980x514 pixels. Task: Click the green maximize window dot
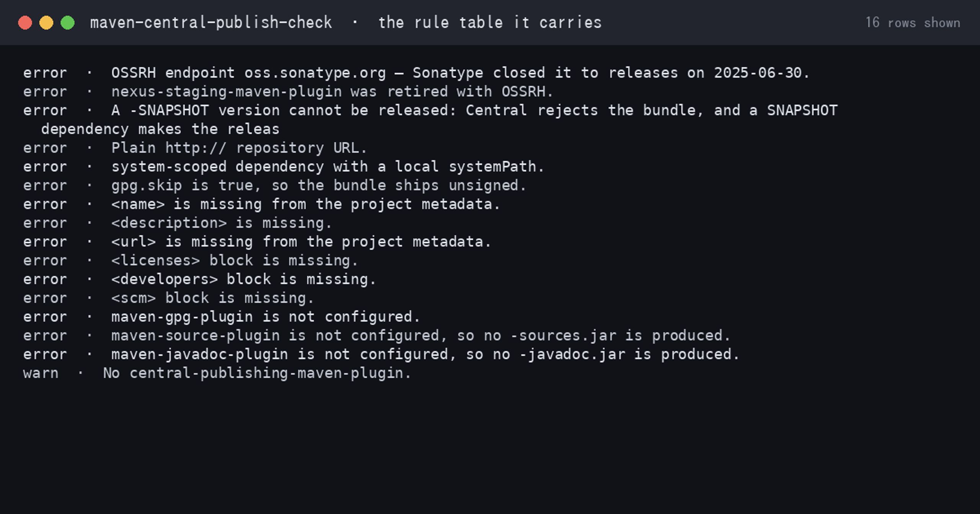point(68,23)
